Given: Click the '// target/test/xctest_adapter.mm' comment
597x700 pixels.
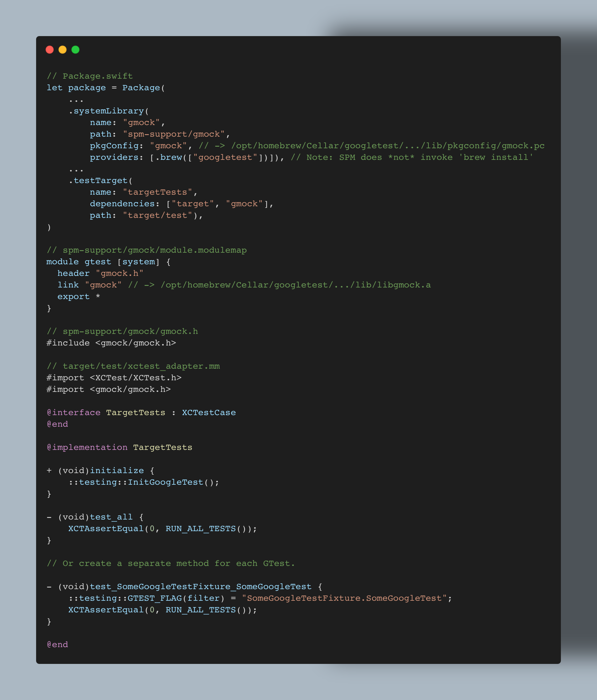Looking at the screenshot, I should click(133, 366).
